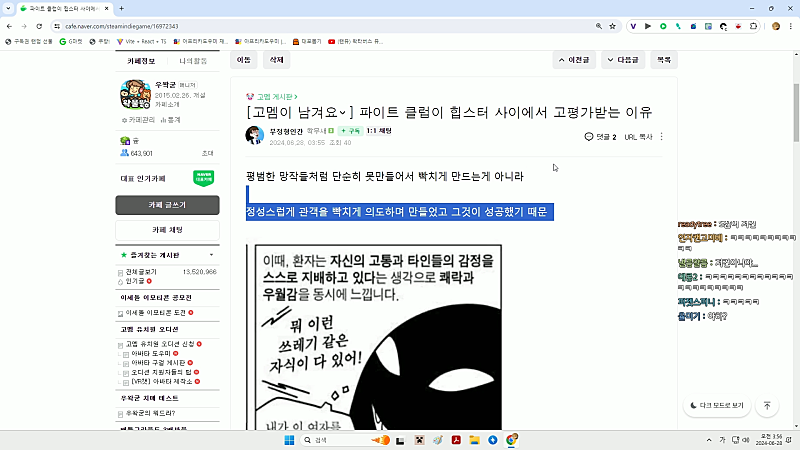This screenshot has width=800, height=450.
Task: Open File Explorer folder in taskbar
Action: [x=474, y=440]
